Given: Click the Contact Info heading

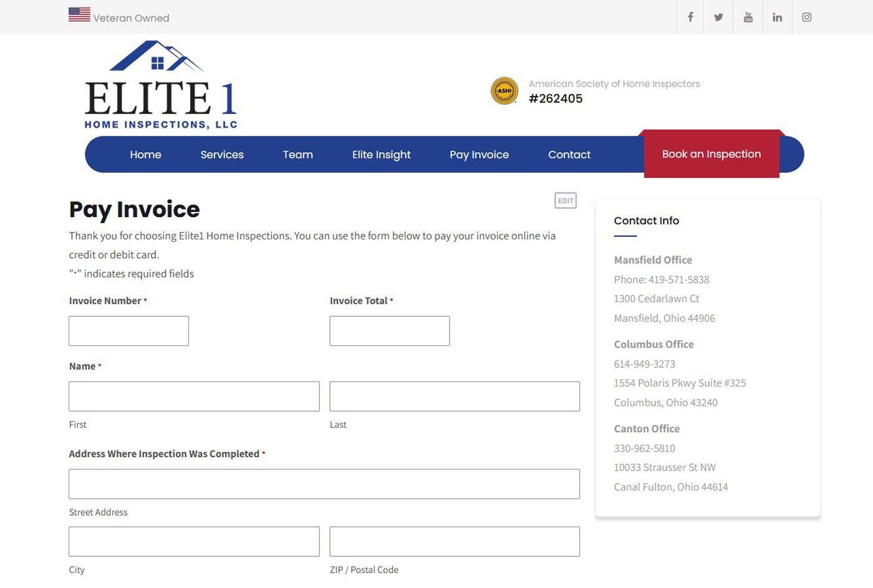Looking at the screenshot, I should [647, 221].
